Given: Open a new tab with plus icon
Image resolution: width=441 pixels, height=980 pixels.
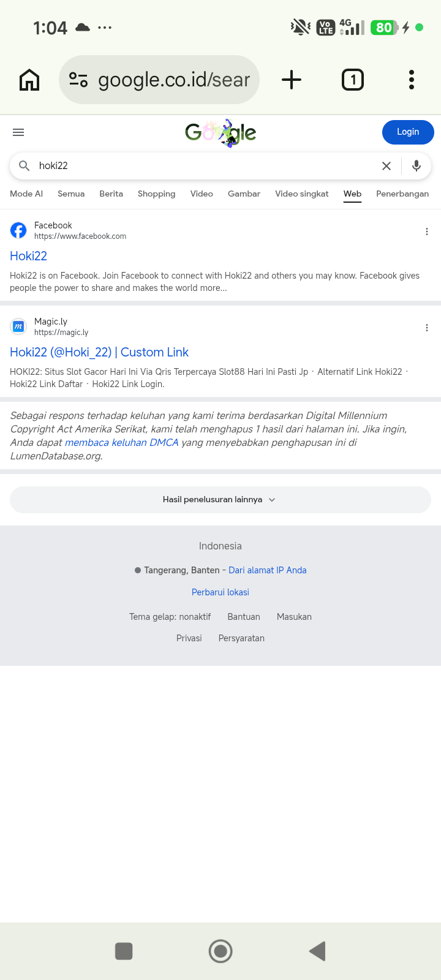Looking at the screenshot, I should click(292, 80).
